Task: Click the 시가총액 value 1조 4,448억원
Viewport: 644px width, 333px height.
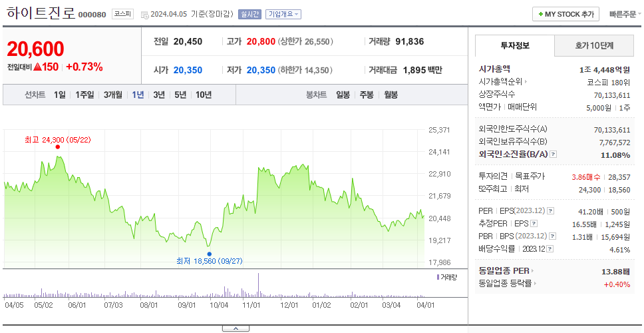Action: [x=605, y=70]
